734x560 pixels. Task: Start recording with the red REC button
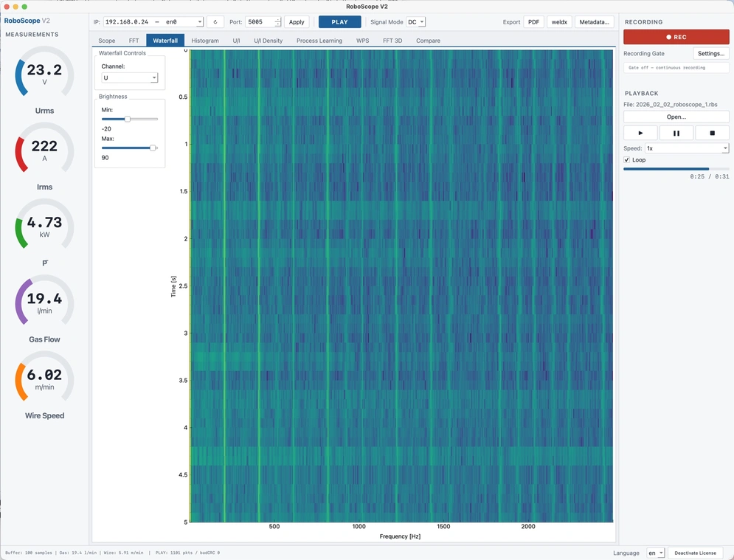coord(676,37)
